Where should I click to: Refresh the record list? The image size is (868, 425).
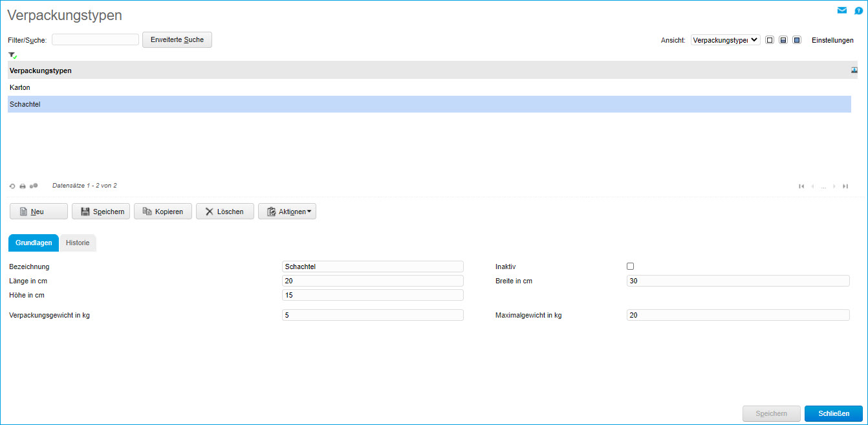coord(12,186)
